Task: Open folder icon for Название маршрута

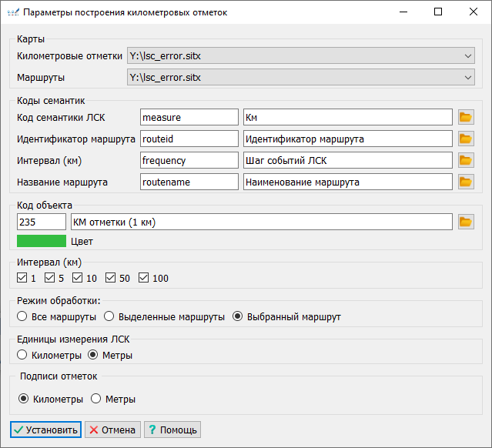Action: [465, 182]
